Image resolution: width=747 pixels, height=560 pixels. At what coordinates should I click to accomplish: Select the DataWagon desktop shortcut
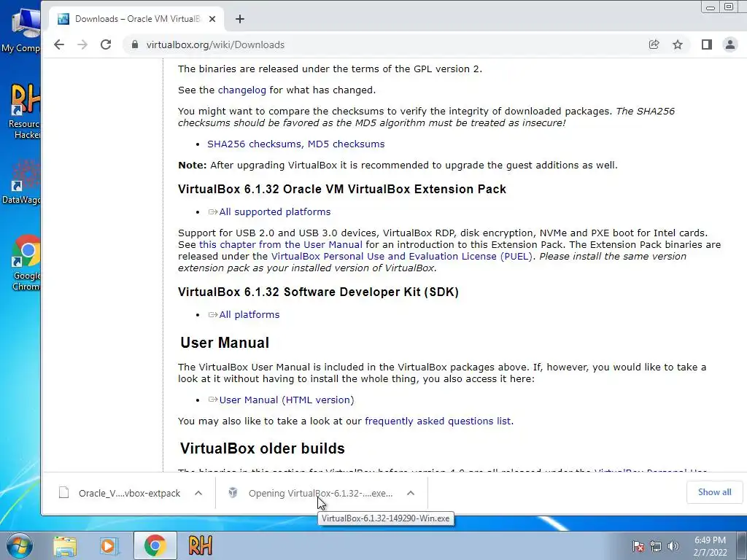[x=21, y=182]
